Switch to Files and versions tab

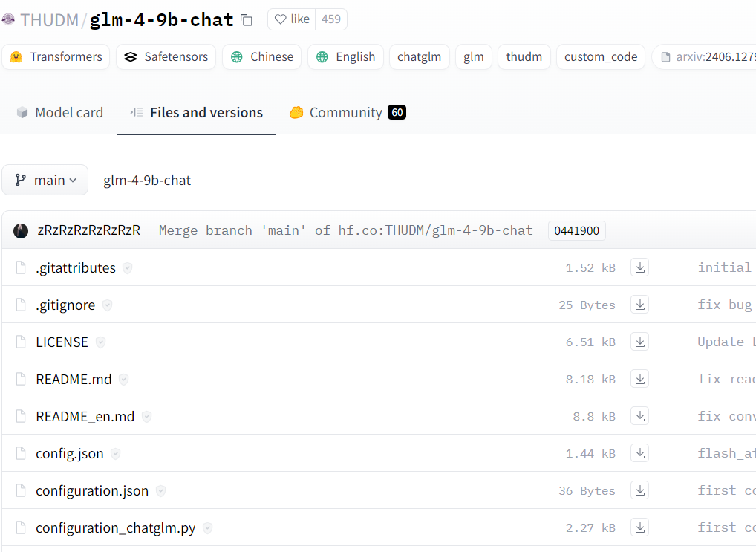coord(196,112)
